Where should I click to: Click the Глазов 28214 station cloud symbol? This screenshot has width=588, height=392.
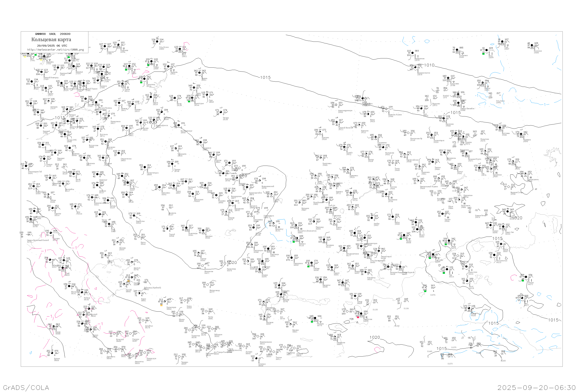122,84
